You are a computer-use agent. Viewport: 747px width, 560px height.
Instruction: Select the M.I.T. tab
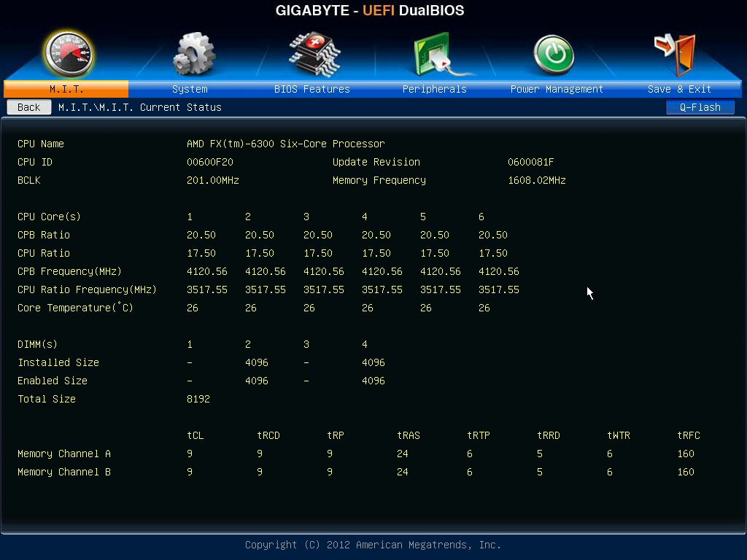66,89
